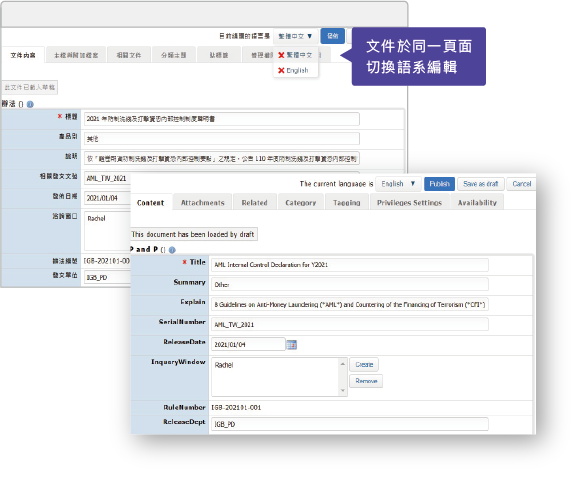Screen dimensions: 580x478
Task: Click the Summary input field
Action: [350, 285]
